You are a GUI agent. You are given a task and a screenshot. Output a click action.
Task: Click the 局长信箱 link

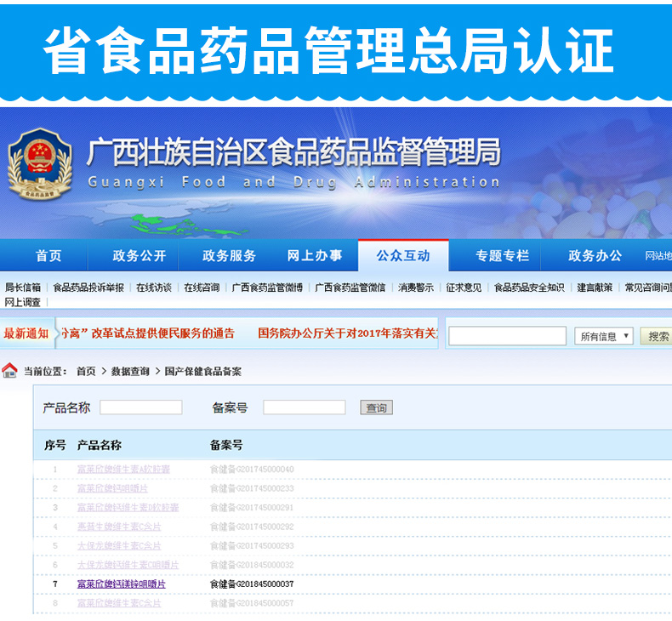click(x=23, y=288)
